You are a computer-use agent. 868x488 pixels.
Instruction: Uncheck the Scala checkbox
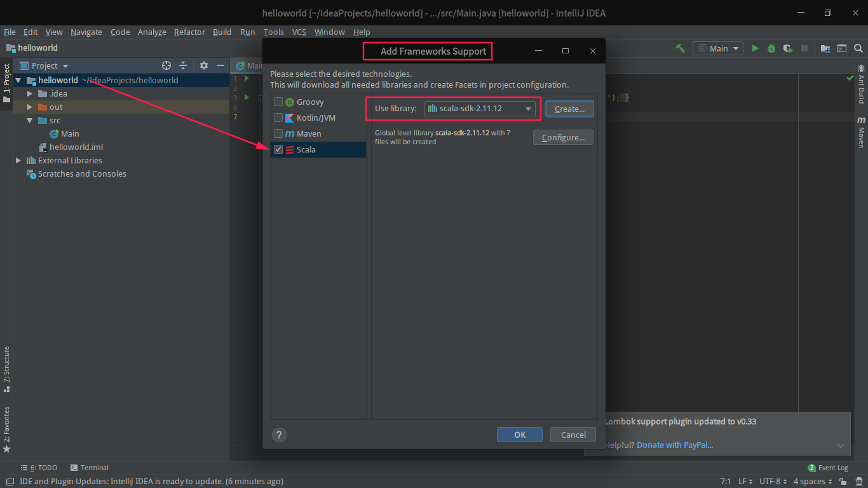pyautogui.click(x=278, y=149)
